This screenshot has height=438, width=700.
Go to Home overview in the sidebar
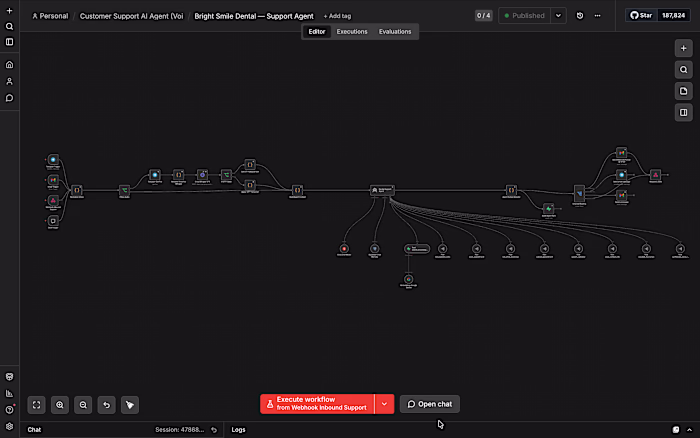click(x=9, y=65)
